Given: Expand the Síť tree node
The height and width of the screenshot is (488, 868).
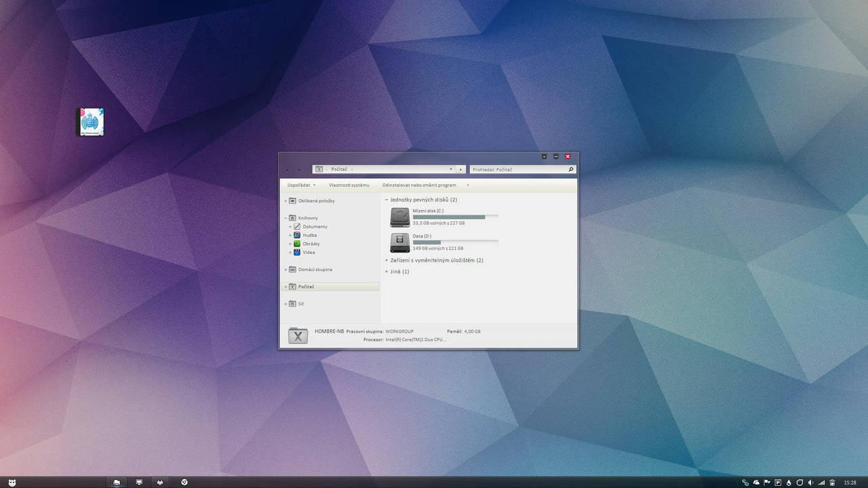Looking at the screenshot, I should (285, 304).
